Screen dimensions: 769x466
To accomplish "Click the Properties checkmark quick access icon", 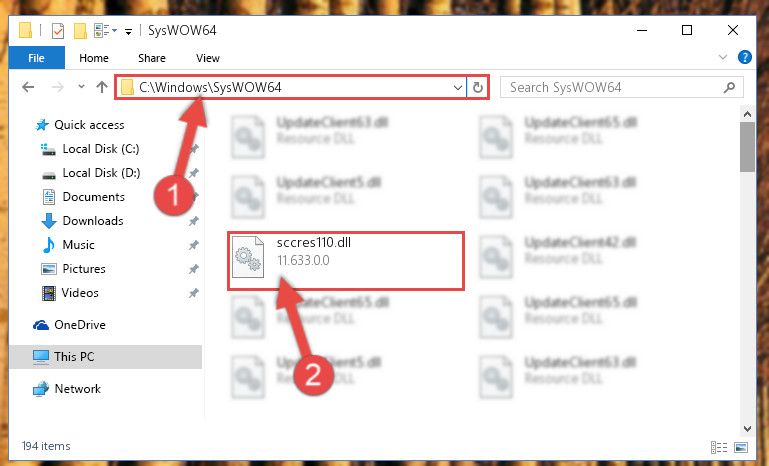I will coord(58,31).
